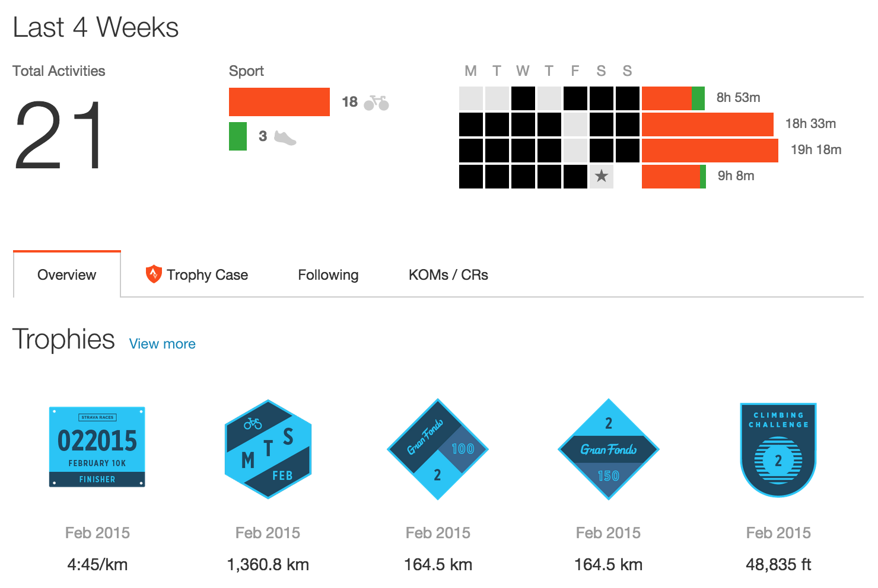The height and width of the screenshot is (588, 878).
Task: Switch to the Overview tab
Action: coord(66,274)
